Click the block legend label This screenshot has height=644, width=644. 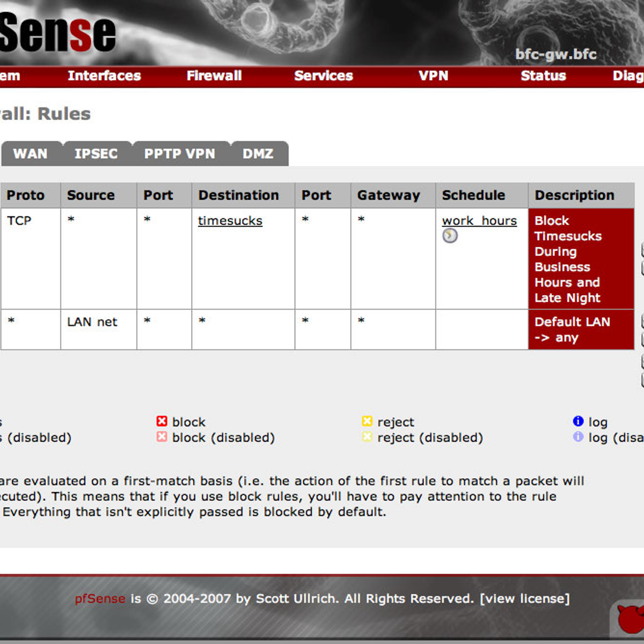click(189, 422)
